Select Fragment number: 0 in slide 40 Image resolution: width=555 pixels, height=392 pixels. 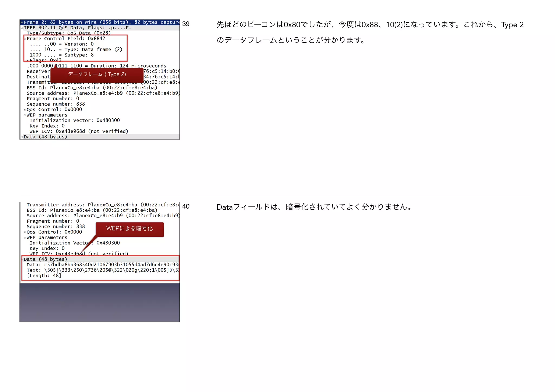point(53,221)
